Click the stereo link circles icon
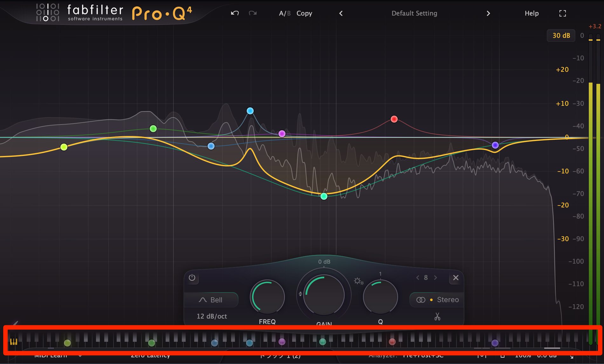Viewport: 604px width, 364px height. [421, 300]
